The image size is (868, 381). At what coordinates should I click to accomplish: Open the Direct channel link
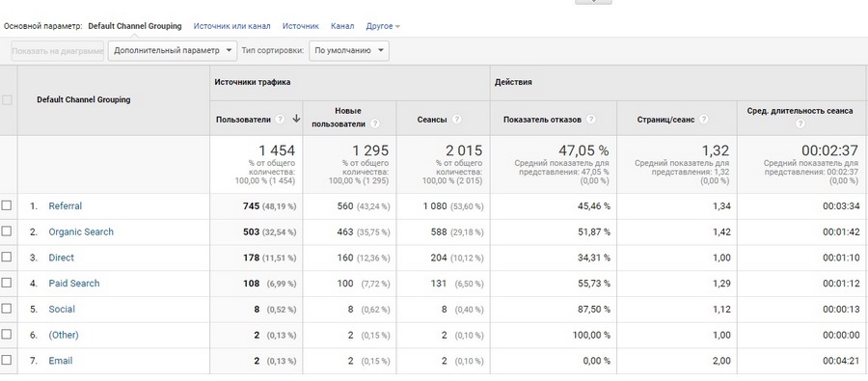(x=61, y=258)
